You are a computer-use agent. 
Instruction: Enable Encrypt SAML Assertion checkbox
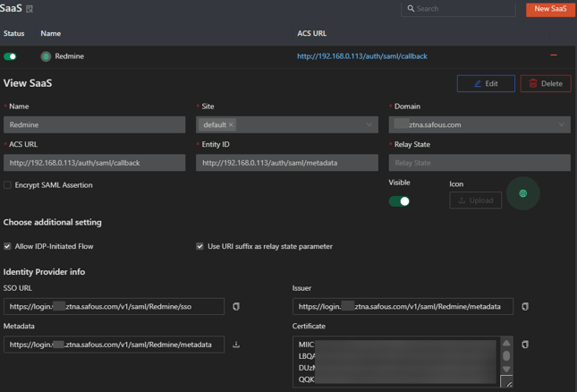coord(8,185)
